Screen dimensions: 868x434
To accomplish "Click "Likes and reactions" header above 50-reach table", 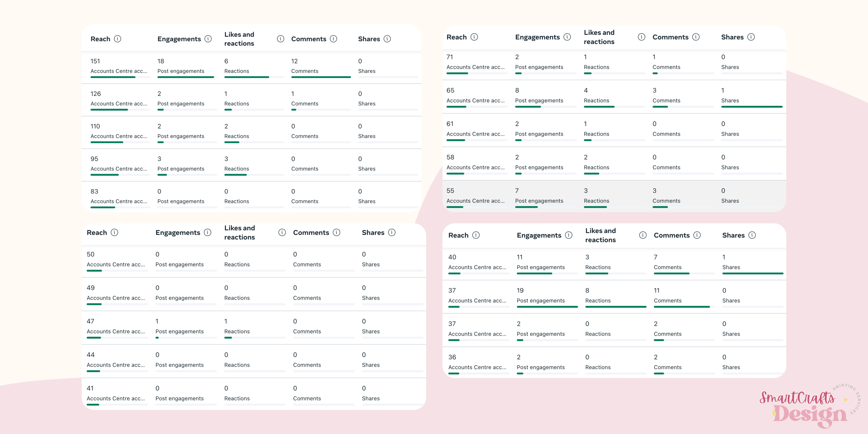I will point(240,232).
